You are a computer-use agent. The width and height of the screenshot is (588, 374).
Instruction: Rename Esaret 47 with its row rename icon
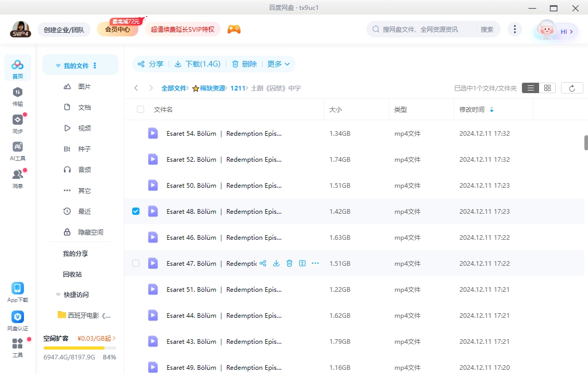coord(302,263)
